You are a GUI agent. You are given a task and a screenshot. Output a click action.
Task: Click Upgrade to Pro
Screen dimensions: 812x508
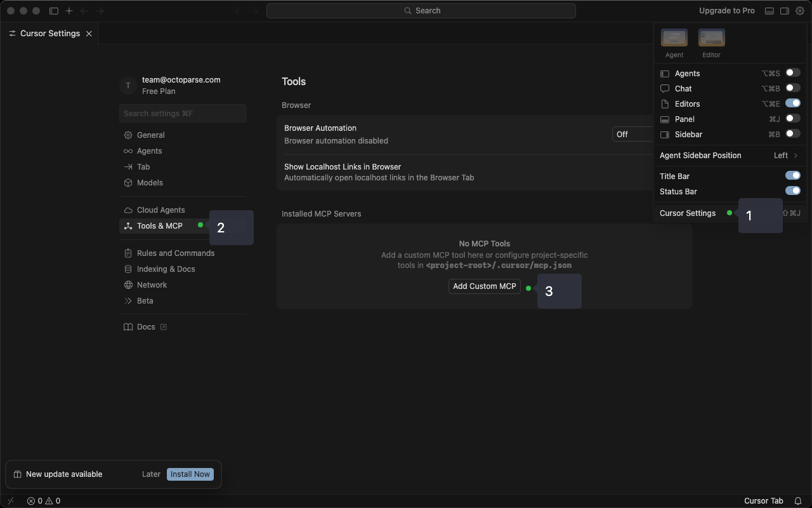click(x=727, y=11)
